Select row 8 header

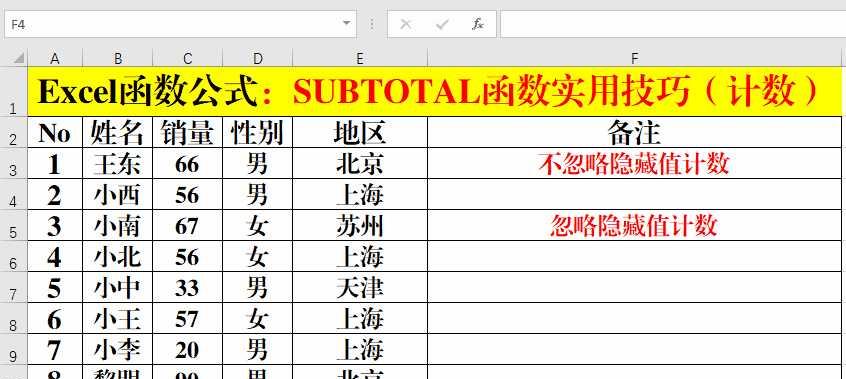(x=13, y=319)
